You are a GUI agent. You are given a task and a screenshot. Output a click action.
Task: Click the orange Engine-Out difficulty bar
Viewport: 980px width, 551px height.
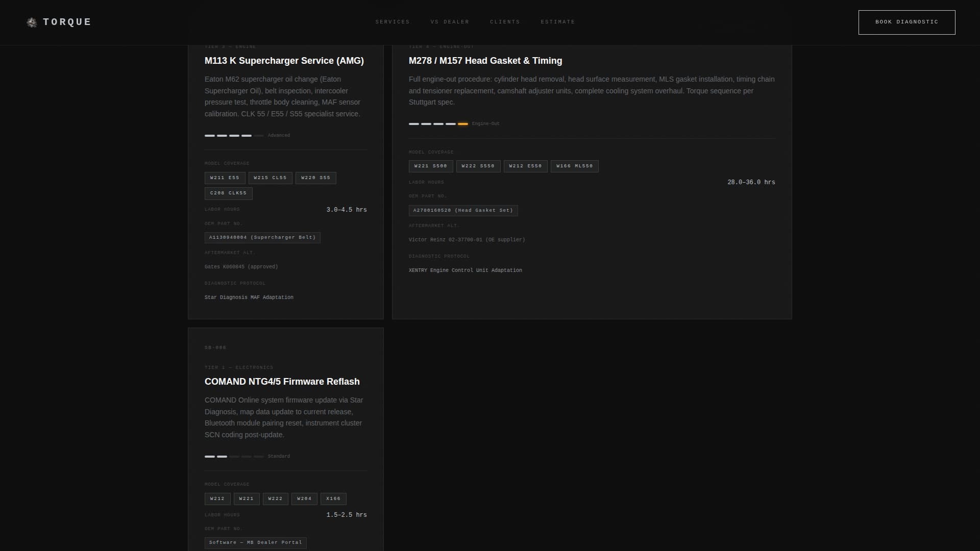462,124
